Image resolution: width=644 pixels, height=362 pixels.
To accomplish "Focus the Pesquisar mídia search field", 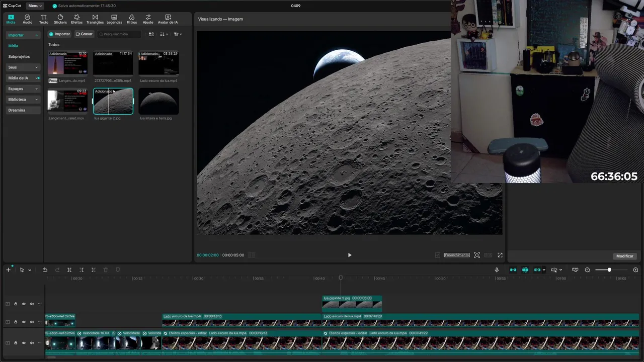I will tap(119, 34).
